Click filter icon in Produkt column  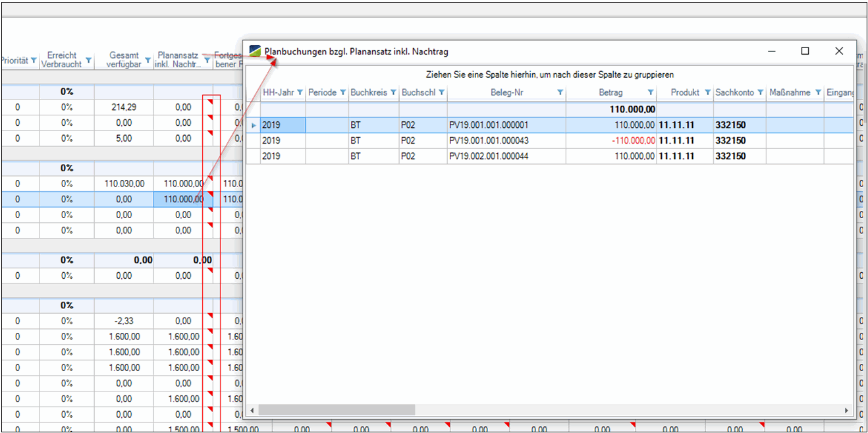coord(707,93)
